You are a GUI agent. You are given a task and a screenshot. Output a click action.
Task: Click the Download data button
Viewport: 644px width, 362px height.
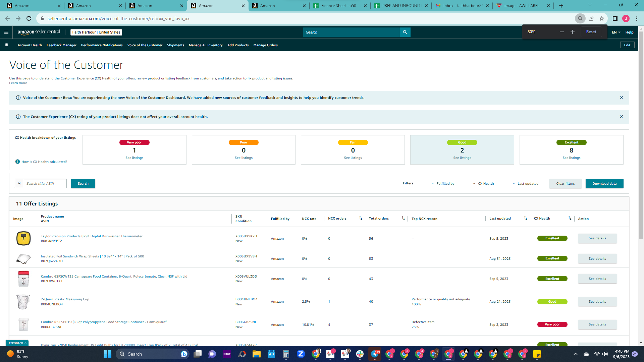tap(604, 183)
